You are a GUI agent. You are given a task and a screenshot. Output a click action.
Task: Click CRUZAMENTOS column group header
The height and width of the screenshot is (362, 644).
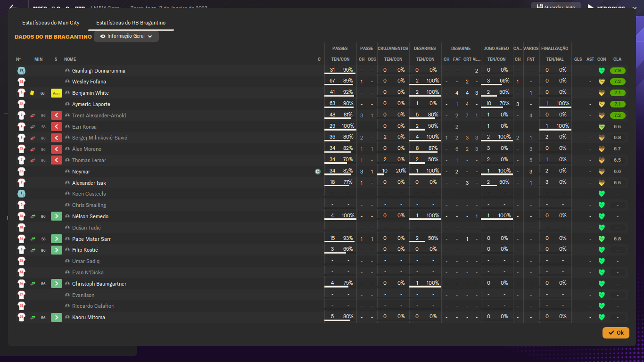click(x=393, y=49)
